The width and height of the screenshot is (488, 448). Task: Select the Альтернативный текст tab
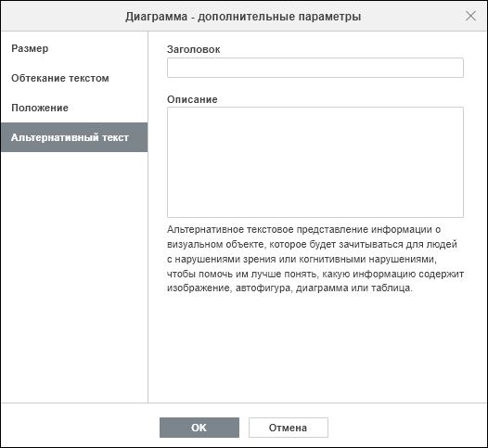[x=74, y=137]
